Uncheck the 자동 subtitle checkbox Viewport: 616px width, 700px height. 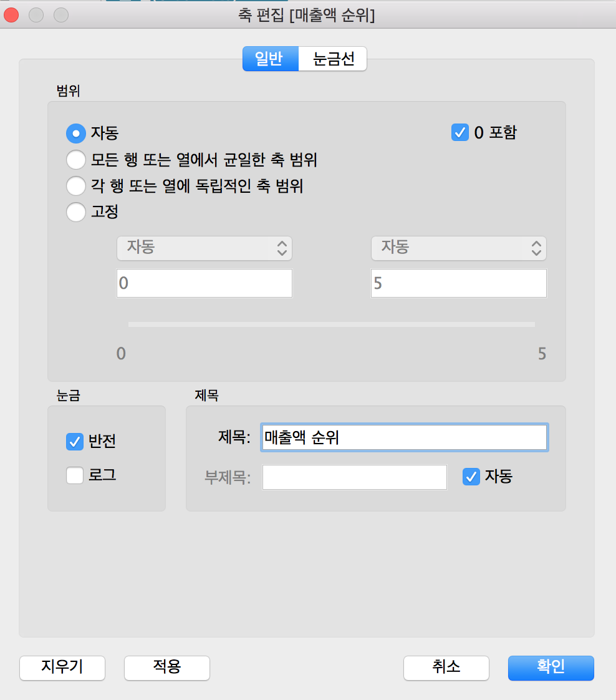point(471,477)
